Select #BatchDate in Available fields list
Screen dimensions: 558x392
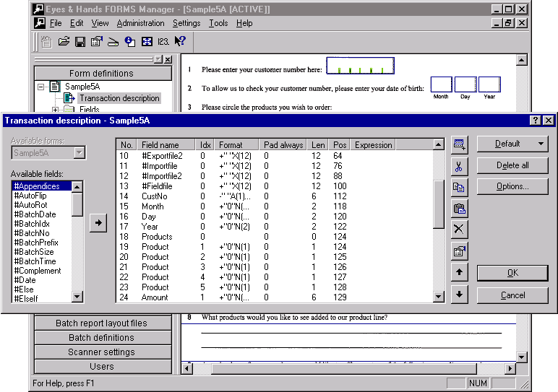pyautogui.click(x=35, y=214)
